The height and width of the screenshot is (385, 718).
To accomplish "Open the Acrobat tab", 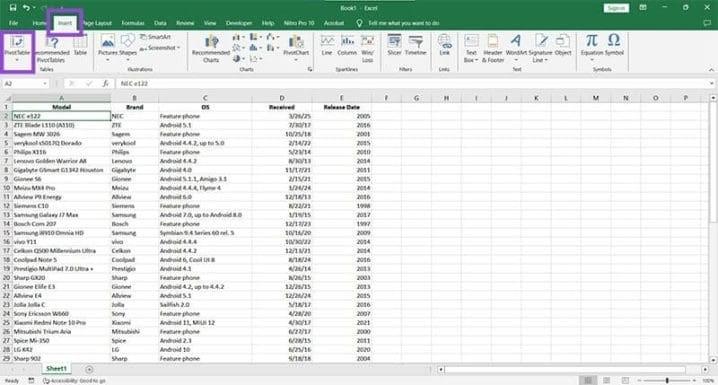I will tap(334, 23).
